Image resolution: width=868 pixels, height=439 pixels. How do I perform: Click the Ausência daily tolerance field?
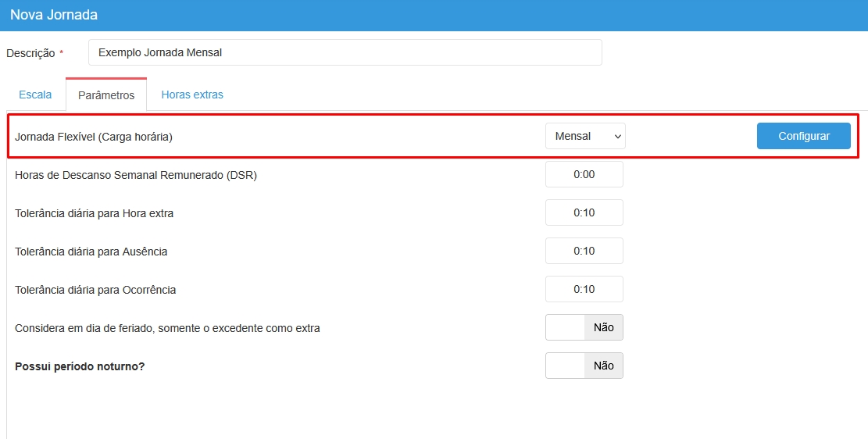[x=584, y=252]
